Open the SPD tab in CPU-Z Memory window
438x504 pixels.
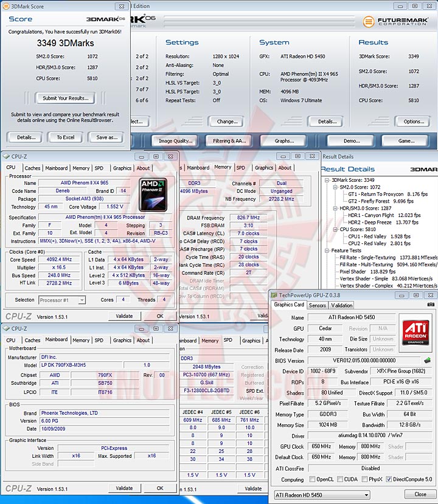point(240,168)
